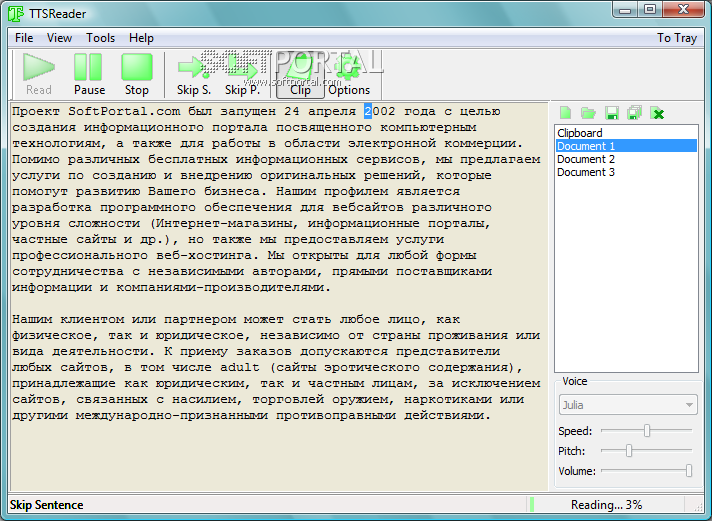Open the Tools menu
The width and height of the screenshot is (712, 521).
tap(100, 38)
